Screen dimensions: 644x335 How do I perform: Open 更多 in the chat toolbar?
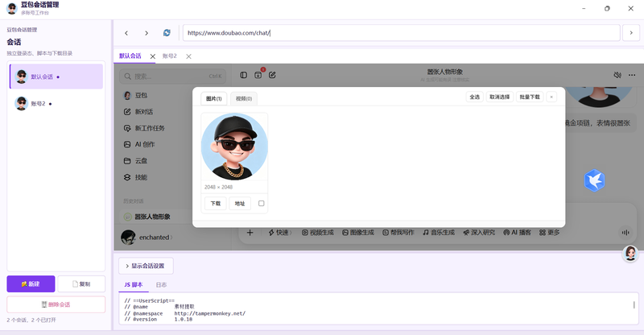click(550, 233)
